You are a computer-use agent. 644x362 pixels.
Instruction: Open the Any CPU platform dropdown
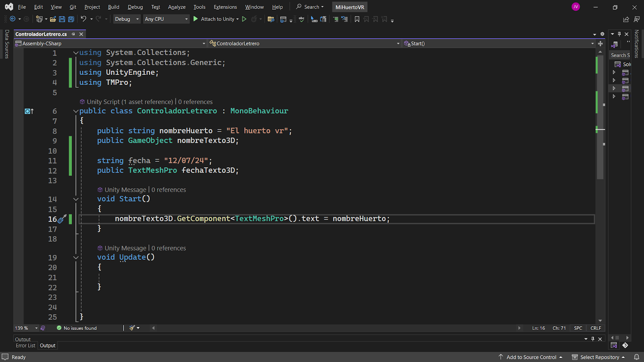point(166,19)
